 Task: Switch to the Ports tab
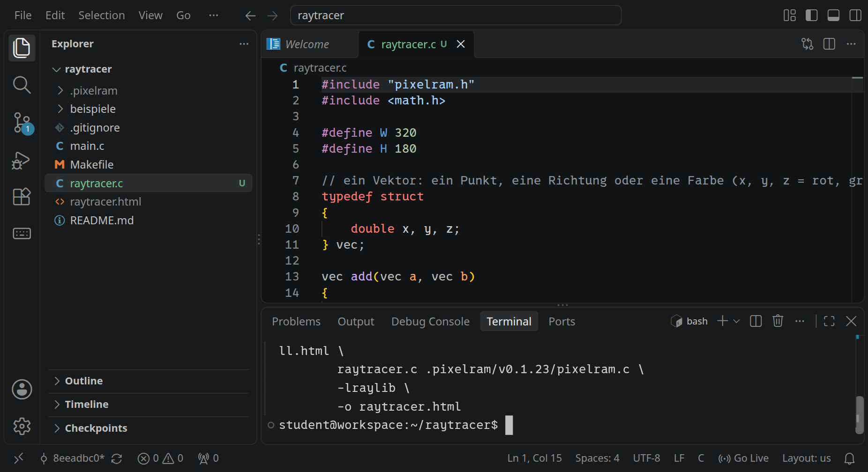click(561, 321)
